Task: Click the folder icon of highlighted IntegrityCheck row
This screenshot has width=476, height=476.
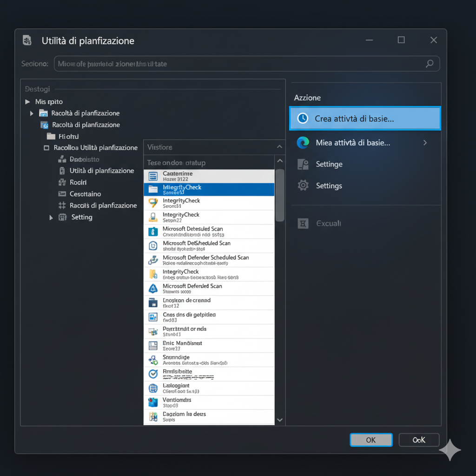Action: coord(153,189)
